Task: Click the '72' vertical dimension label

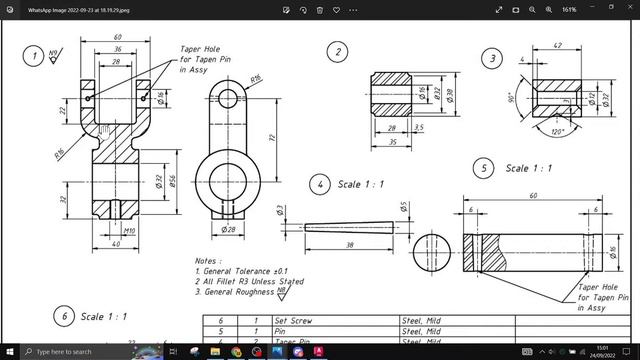Action: pyautogui.click(x=272, y=138)
